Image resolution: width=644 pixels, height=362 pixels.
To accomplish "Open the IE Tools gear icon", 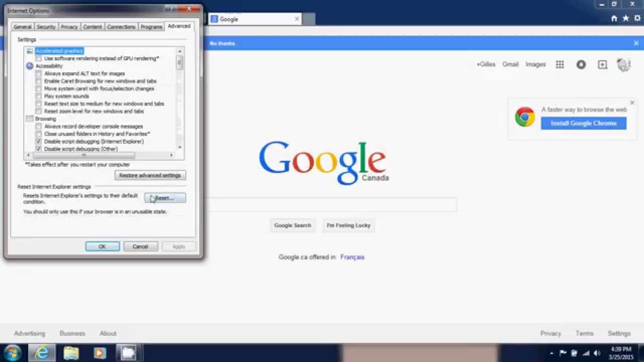I will coord(637,18).
